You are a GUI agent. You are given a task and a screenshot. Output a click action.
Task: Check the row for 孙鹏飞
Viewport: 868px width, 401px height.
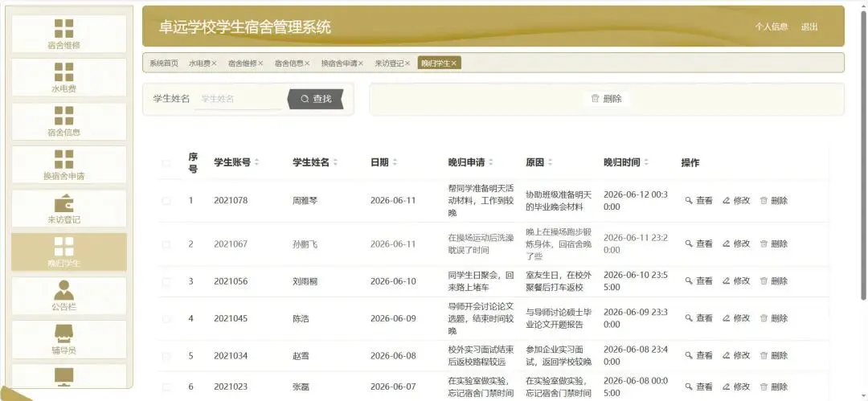tap(166, 243)
